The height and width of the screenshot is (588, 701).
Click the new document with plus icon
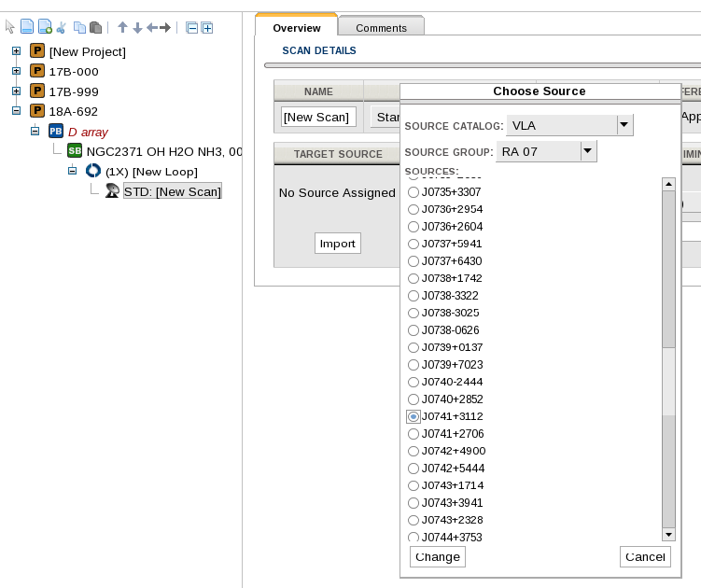click(45, 28)
